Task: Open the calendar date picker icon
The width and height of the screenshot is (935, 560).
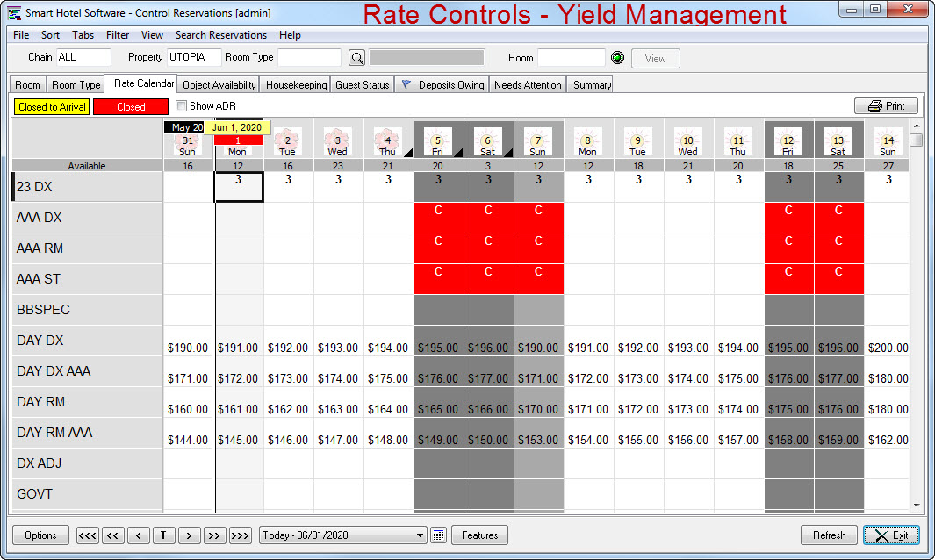Action: click(x=438, y=535)
